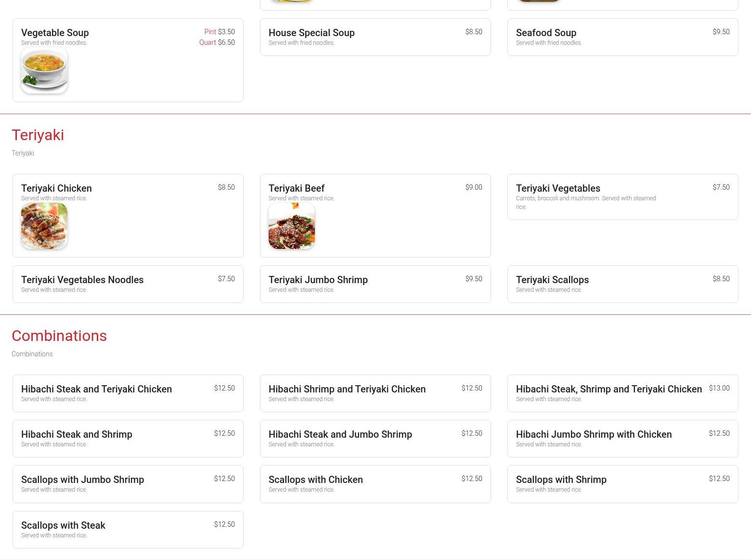This screenshot has width=751, height=560.
Task: Click Hibachi Jumbo Shrimp with Chicken
Action: (594, 434)
